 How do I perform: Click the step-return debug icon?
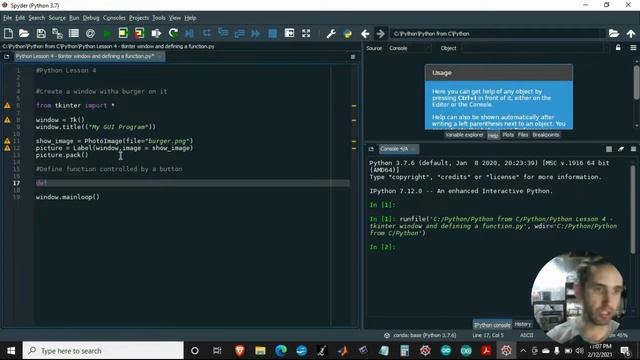point(239,33)
